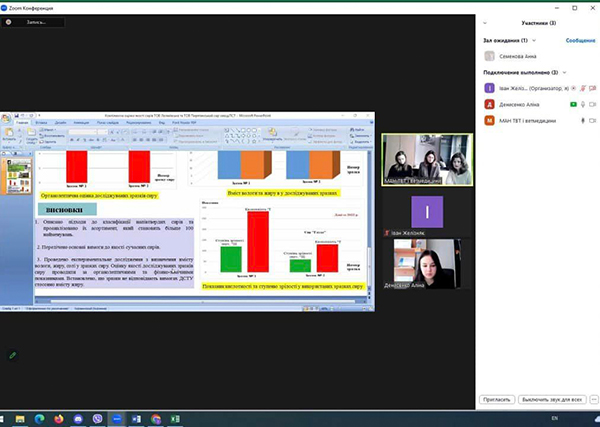
Task: Open the font size combo box
Action: coord(102,132)
